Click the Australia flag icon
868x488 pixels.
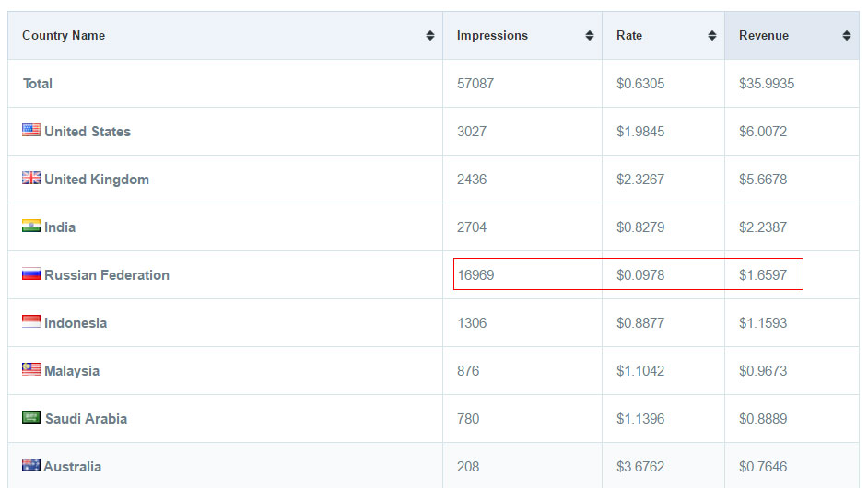31,465
